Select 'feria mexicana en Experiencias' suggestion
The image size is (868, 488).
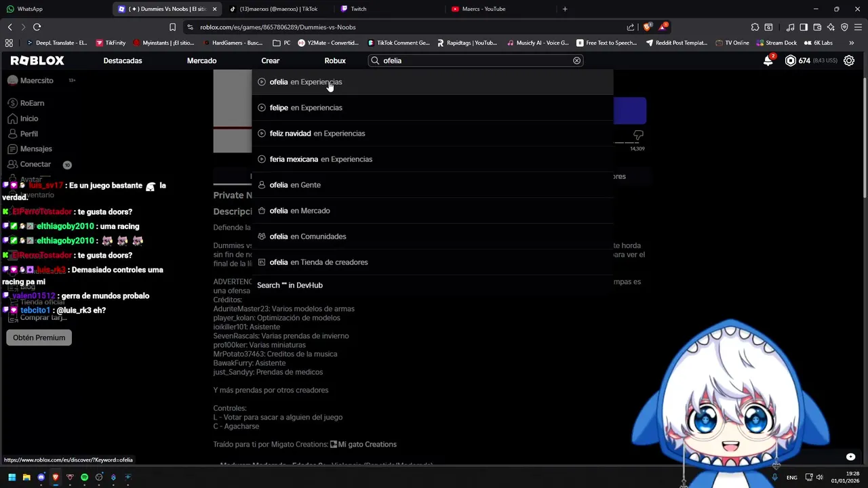[433, 159]
